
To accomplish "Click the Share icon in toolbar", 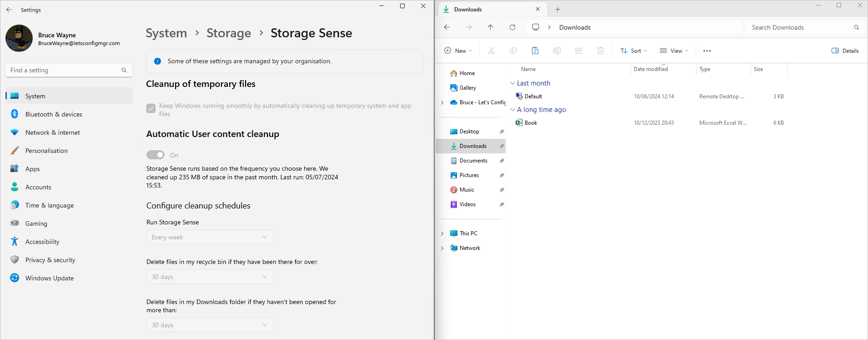I will (578, 51).
